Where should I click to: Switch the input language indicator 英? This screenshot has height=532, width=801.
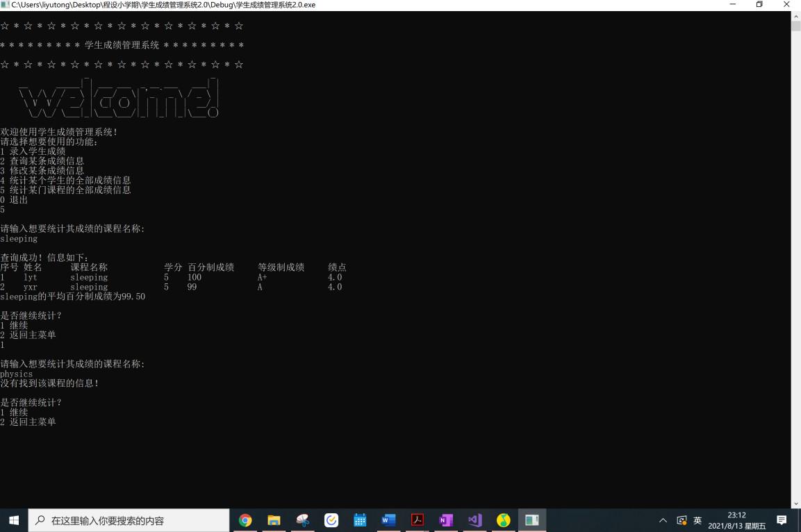pyautogui.click(x=697, y=520)
